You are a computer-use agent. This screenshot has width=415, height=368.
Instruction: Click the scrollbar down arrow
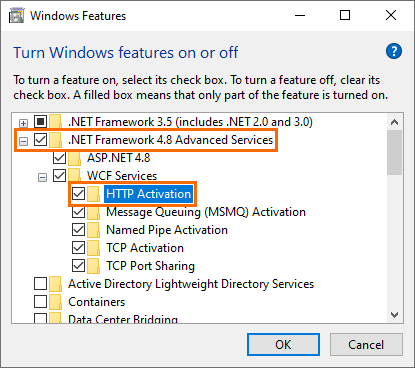click(x=395, y=315)
